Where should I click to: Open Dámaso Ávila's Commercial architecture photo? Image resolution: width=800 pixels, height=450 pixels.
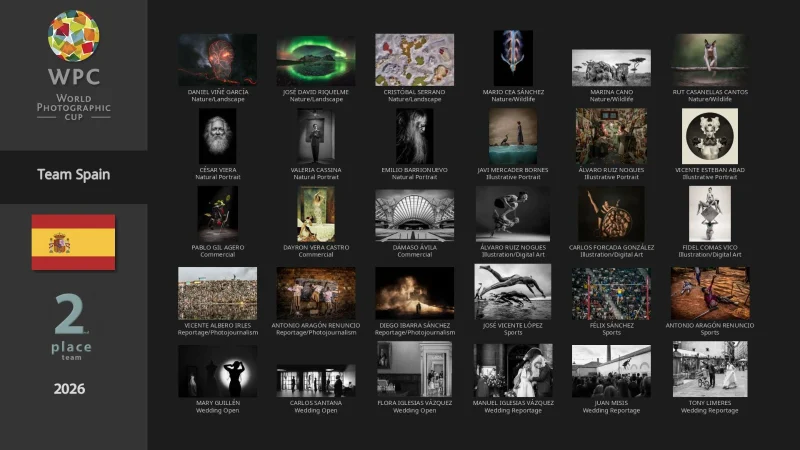click(414, 215)
